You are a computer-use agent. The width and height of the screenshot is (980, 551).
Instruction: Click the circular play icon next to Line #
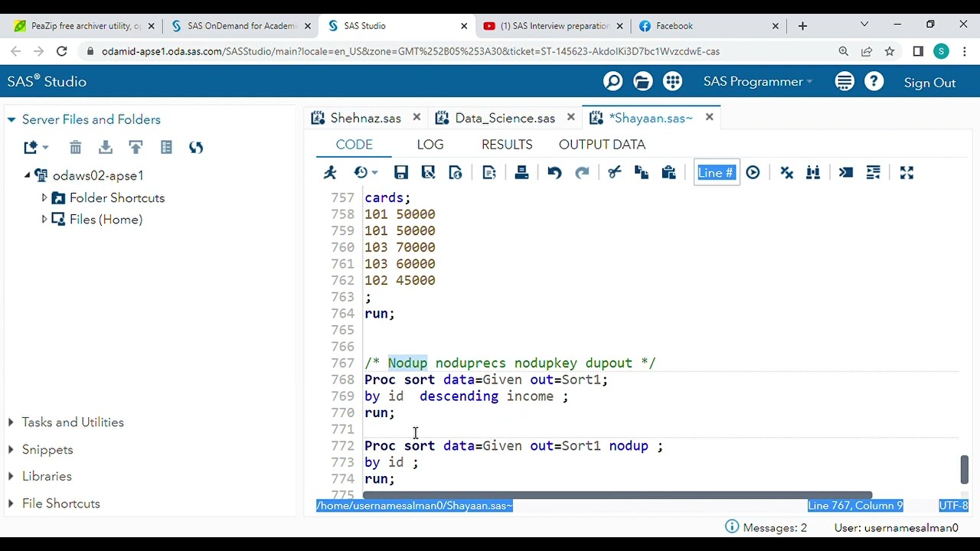click(x=753, y=173)
